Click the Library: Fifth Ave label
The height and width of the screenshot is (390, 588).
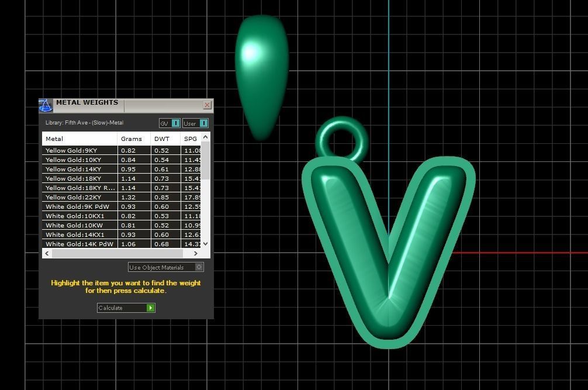tap(84, 123)
